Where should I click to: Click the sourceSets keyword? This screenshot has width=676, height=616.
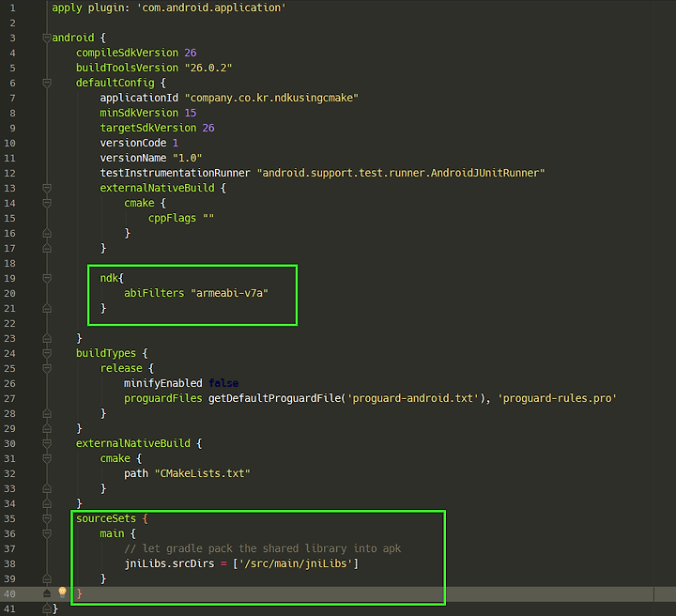106,518
